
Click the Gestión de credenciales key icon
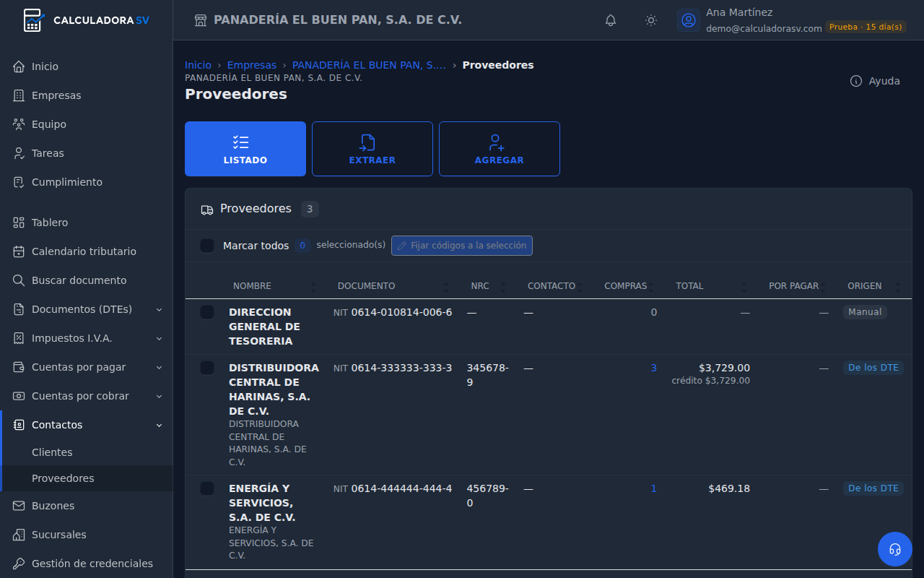pos(19,564)
